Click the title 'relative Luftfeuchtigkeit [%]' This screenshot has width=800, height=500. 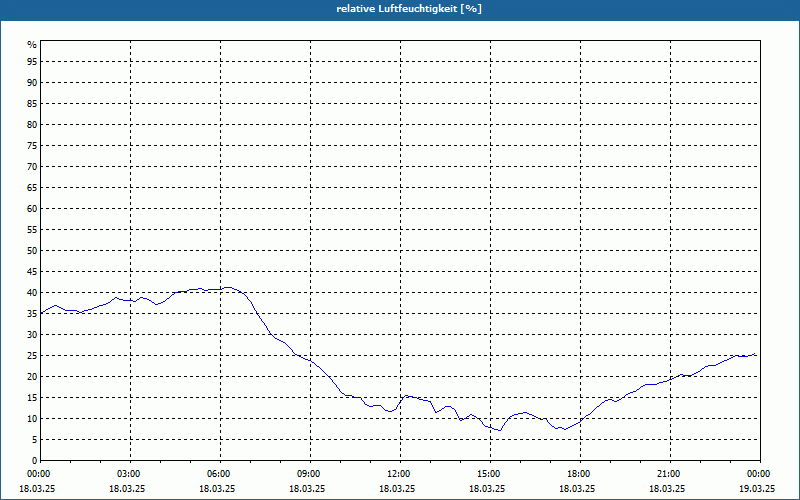tap(409, 9)
